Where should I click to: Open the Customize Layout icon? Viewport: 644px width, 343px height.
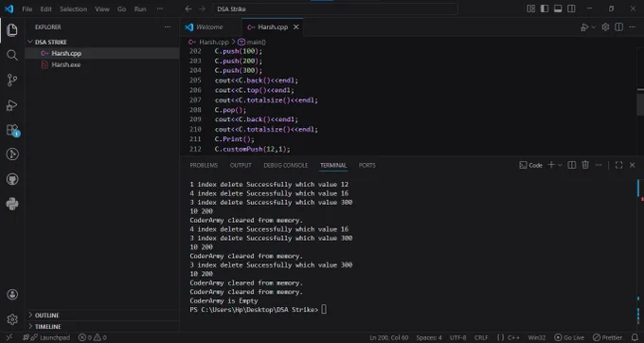pos(531,9)
